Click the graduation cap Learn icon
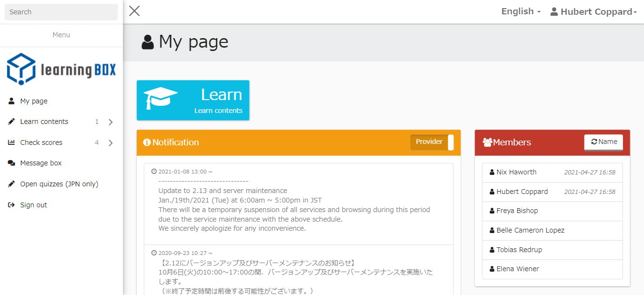644x295 pixels. click(161, 98)
